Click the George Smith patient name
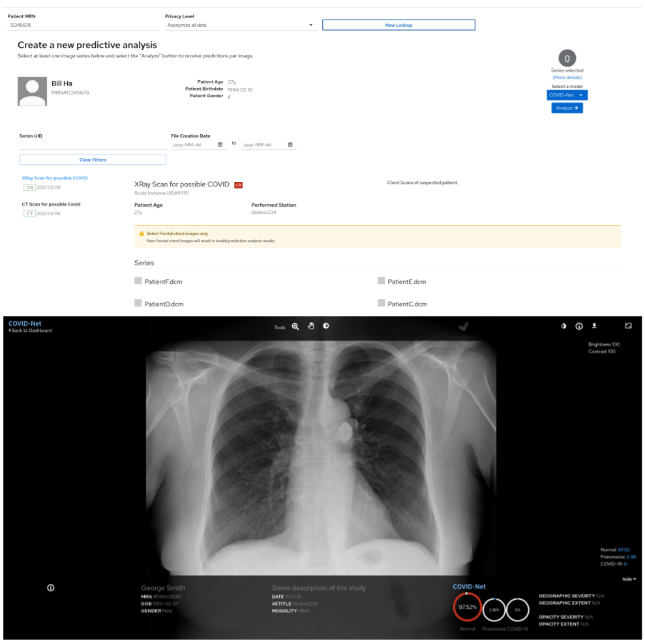The width and height of the screenshot is (645, 644). [x=163, y=588]
